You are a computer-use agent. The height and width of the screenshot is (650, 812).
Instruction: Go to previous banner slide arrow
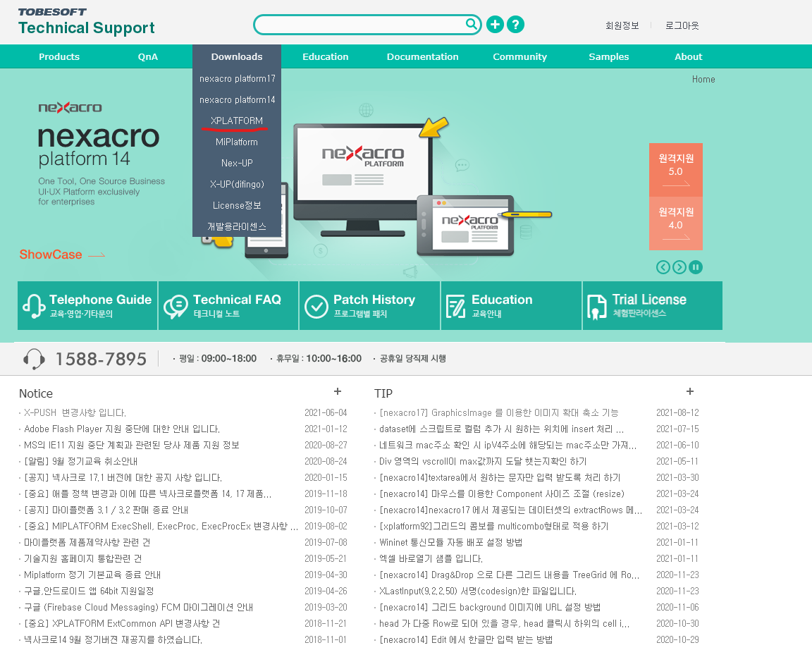tap(663, 267)
